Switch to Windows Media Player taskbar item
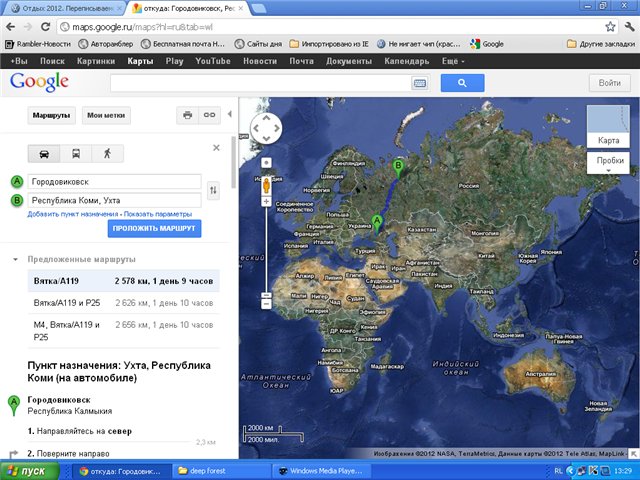Screen dimensions: 640x480 tap(321, 471)
